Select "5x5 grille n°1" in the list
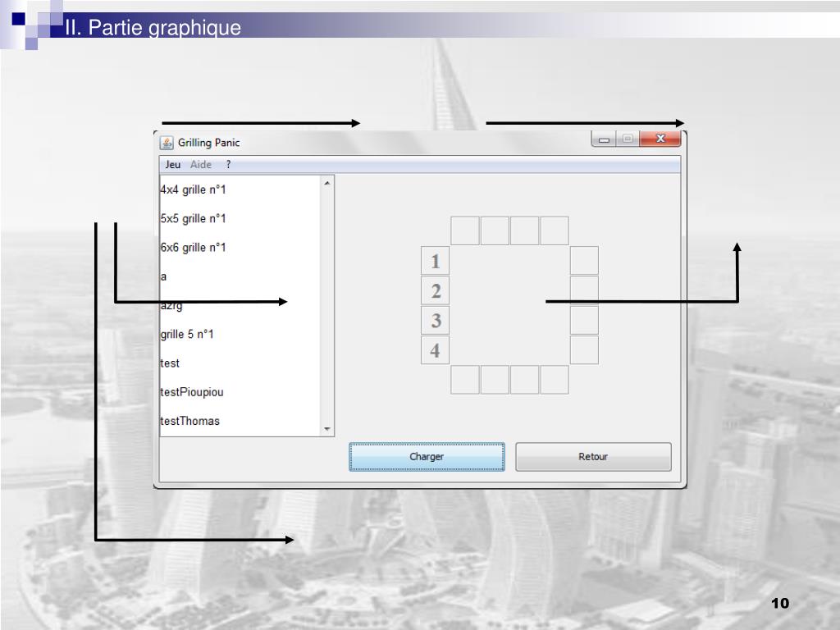 [x=240, y=218]
